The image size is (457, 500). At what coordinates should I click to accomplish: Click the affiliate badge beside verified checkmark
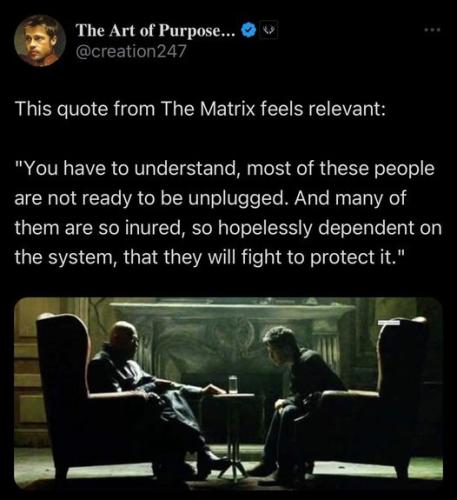pyautogui.click(x=268, y=31)
